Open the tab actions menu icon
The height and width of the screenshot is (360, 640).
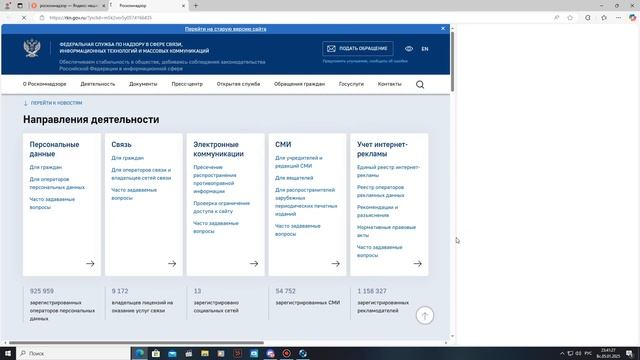coord(20,6)
